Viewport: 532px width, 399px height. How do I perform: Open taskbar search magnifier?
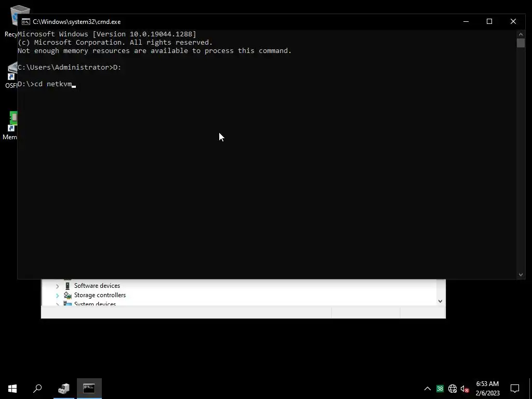coord(37,389)
